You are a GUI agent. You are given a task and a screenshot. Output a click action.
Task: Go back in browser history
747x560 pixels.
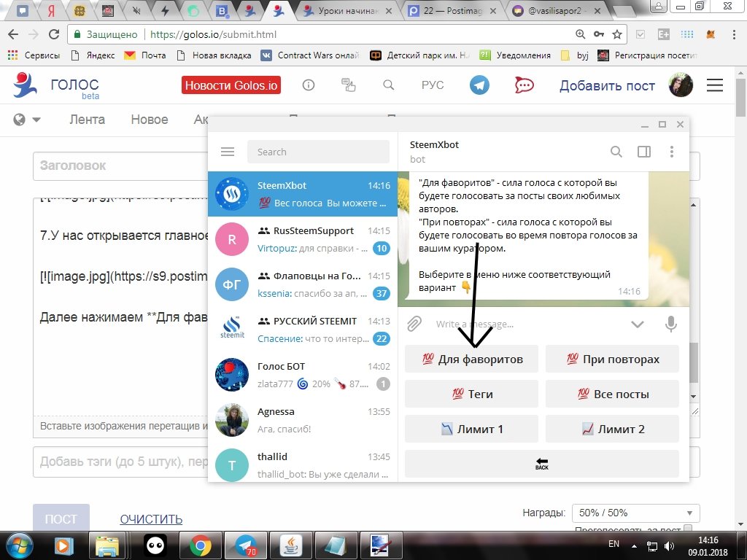pos(13,34)
